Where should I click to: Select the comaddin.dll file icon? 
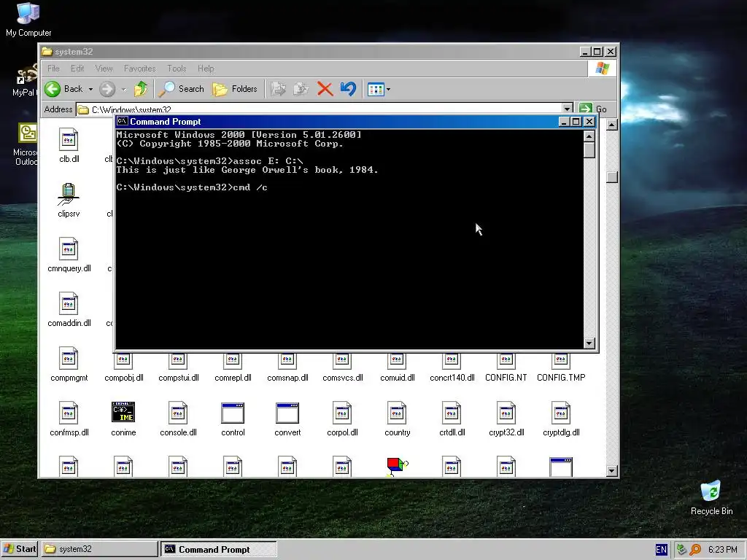click(x=69, y=303)
